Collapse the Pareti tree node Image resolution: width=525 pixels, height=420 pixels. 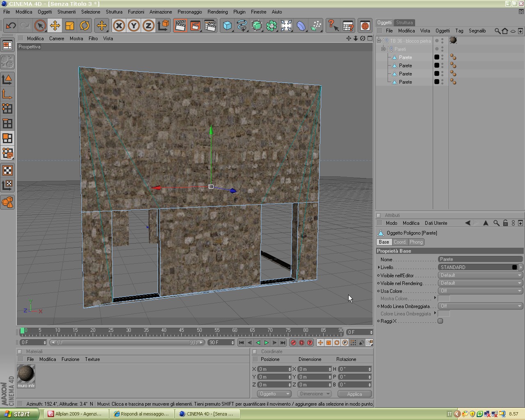[383, 49]
